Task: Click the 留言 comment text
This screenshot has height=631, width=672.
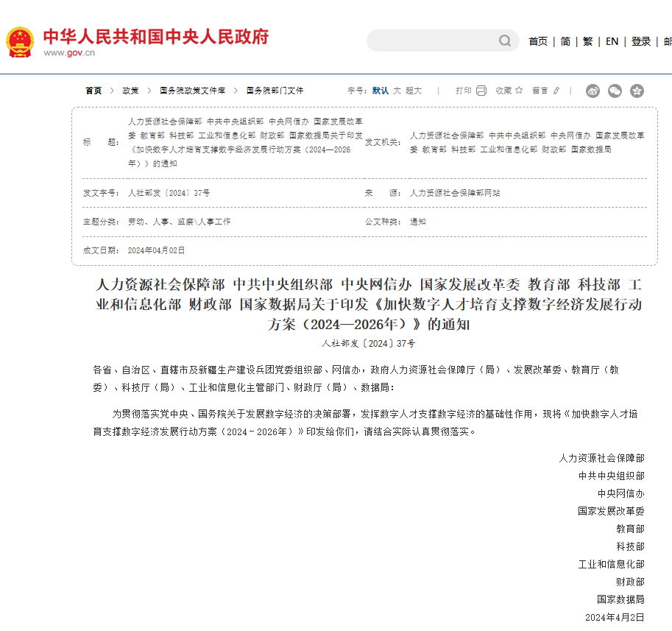Action: pyautogui.click(x=540, y=91)
